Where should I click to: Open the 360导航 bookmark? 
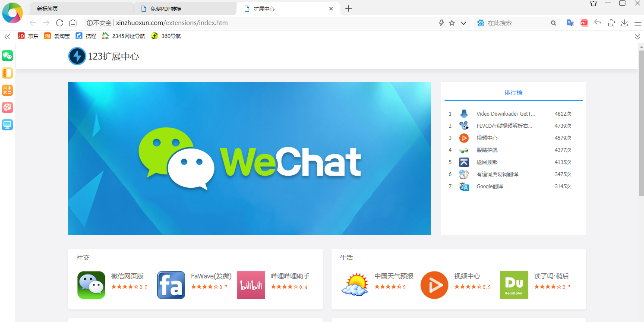click(x=166, y=36)
